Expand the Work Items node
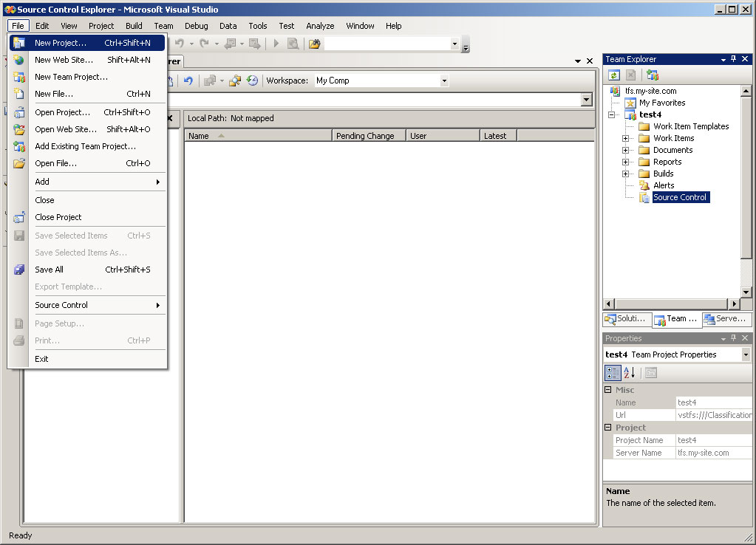 coord(625,138)
